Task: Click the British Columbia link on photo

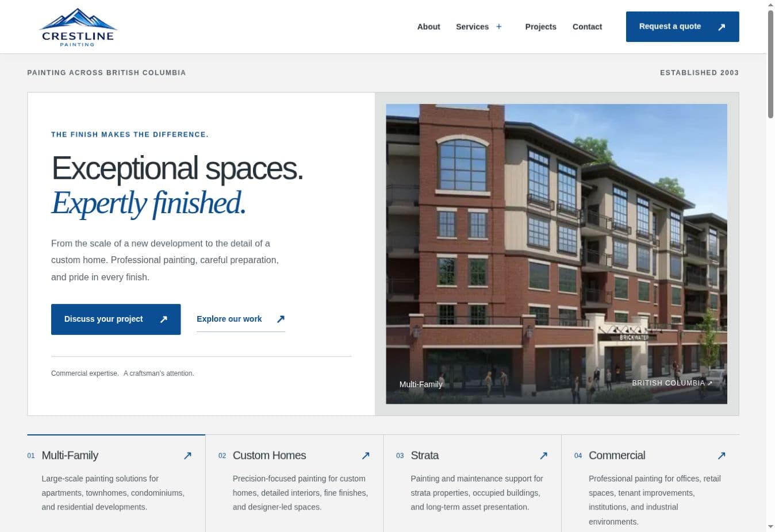Action: [x=672, y=383]
